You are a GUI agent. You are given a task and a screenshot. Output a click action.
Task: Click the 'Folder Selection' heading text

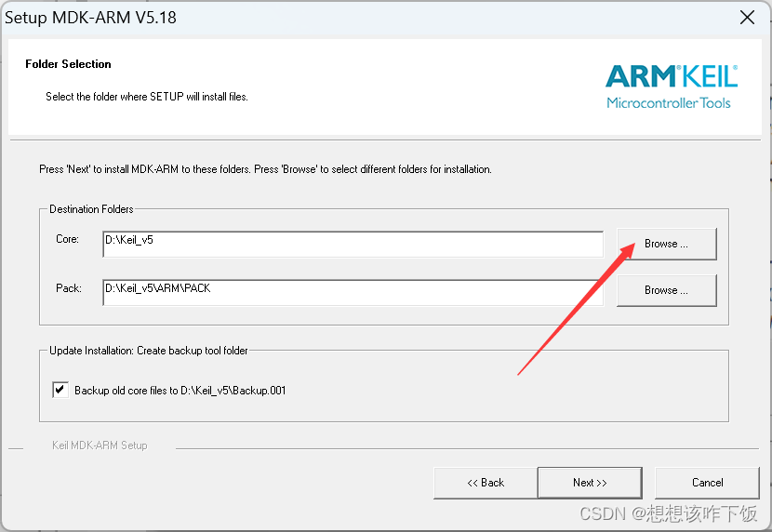68,64
